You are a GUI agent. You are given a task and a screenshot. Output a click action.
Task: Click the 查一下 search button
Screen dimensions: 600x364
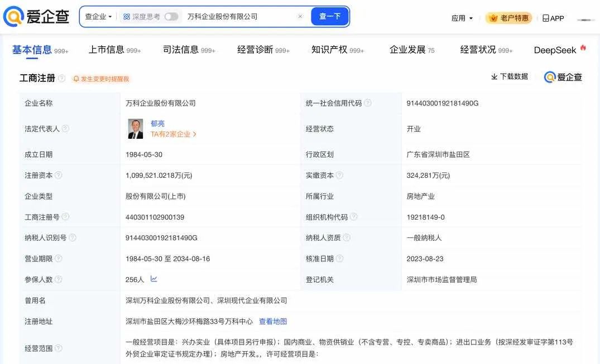pos(329,16)
